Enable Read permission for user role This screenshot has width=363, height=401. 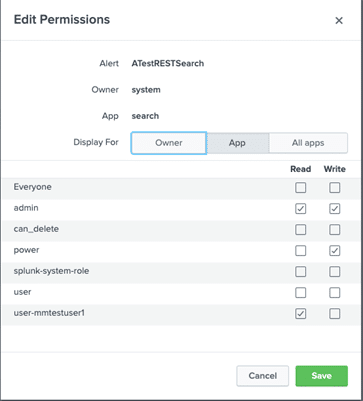[301, 293]
